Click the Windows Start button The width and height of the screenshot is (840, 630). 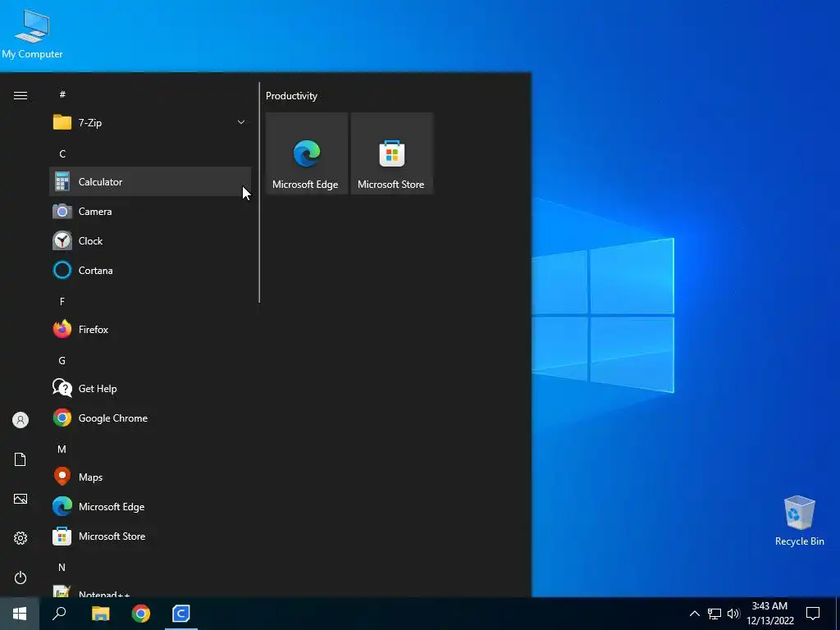20,614
